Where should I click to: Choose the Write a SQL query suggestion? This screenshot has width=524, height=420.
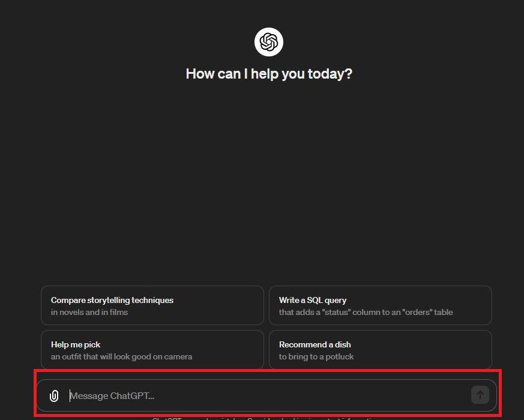point(381,305)
